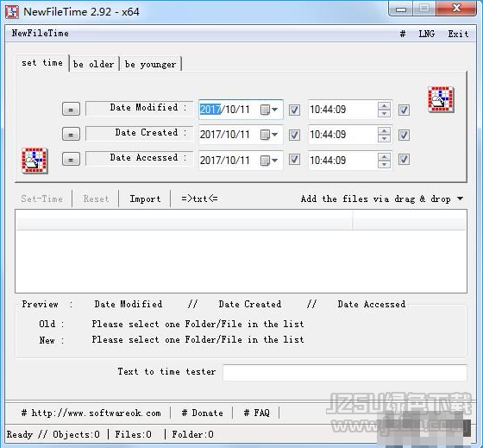Click the '# Donate' link
The height and width of the screenshot is (448, 483).
coord(203,413)
